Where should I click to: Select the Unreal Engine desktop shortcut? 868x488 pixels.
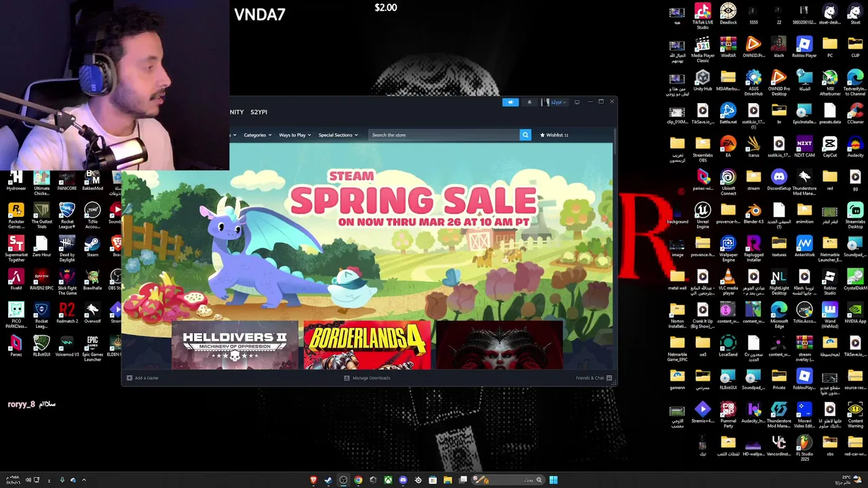703,215
